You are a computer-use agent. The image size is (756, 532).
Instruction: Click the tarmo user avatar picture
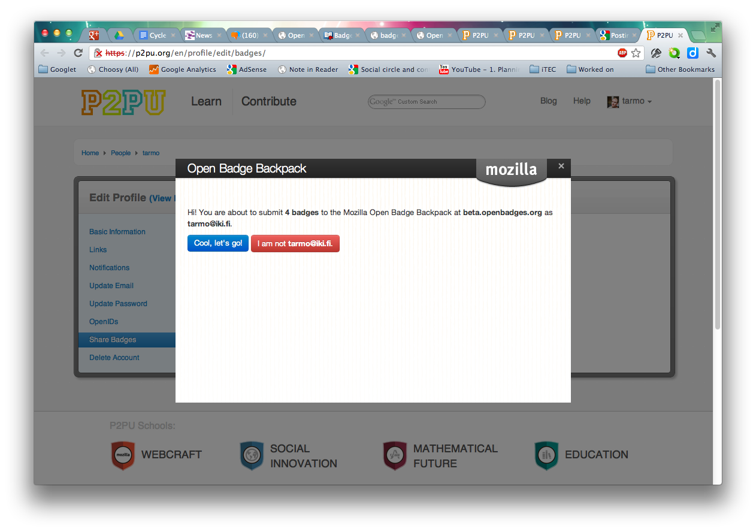[x=613, y=102]
